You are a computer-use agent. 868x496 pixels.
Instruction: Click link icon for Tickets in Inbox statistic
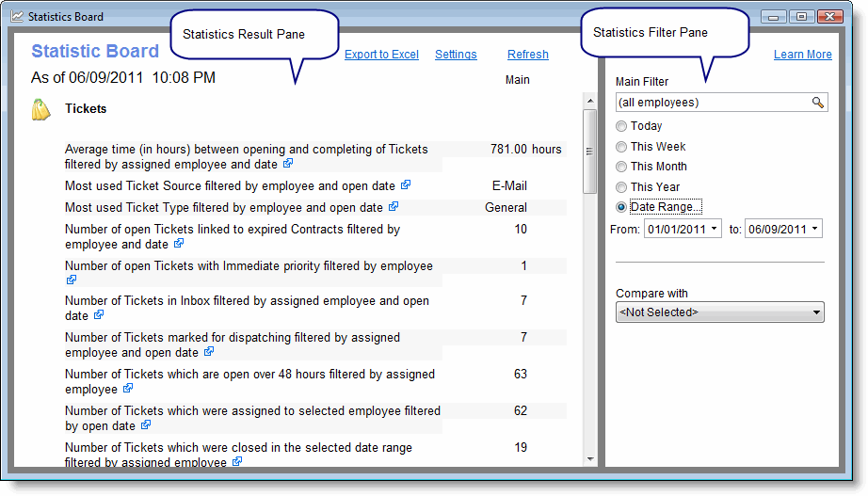pos(99,315)
